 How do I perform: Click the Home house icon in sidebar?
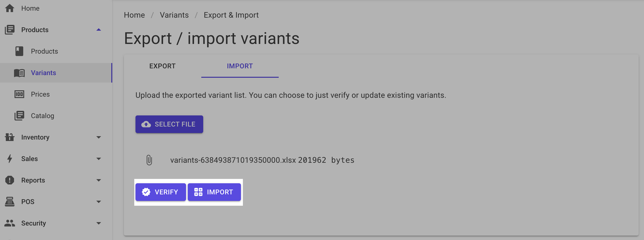pyautogui.click(x=9, y=8)
